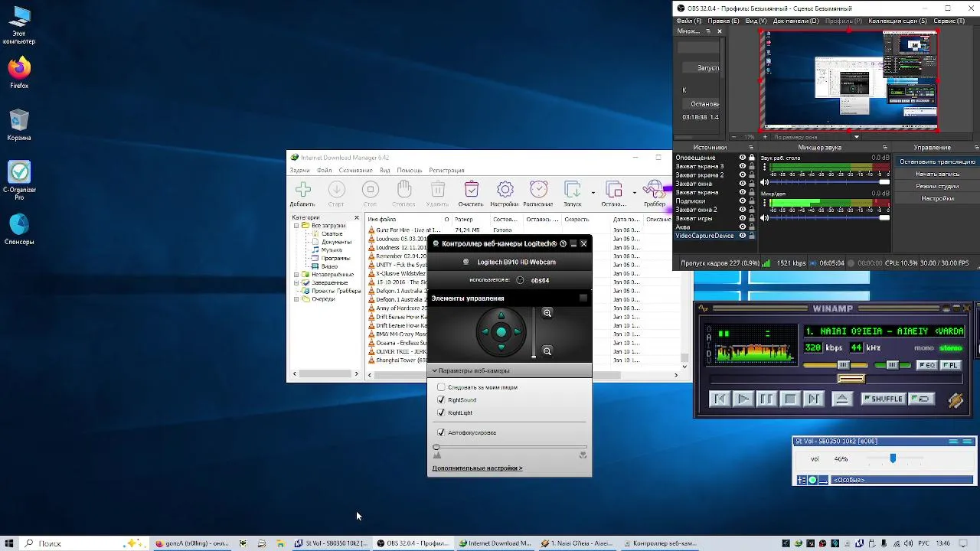Click Winamp pause button

pyautogui.click(x=766, y=399)
